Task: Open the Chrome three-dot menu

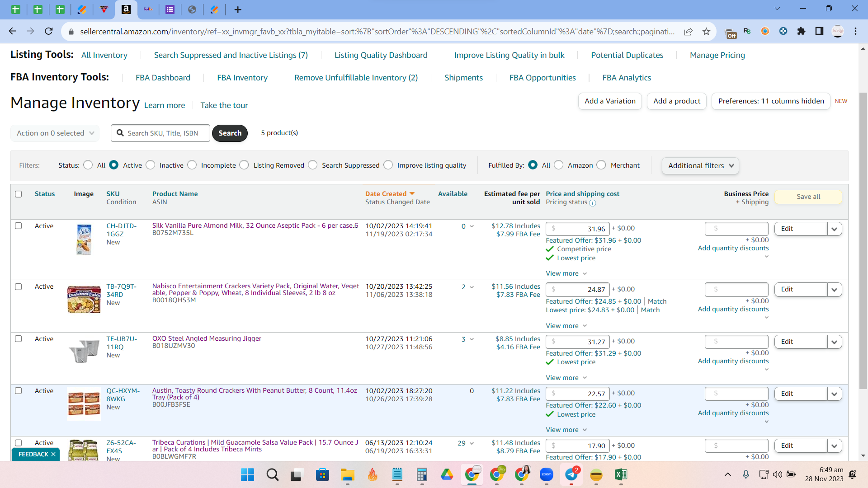Action: 855,31
